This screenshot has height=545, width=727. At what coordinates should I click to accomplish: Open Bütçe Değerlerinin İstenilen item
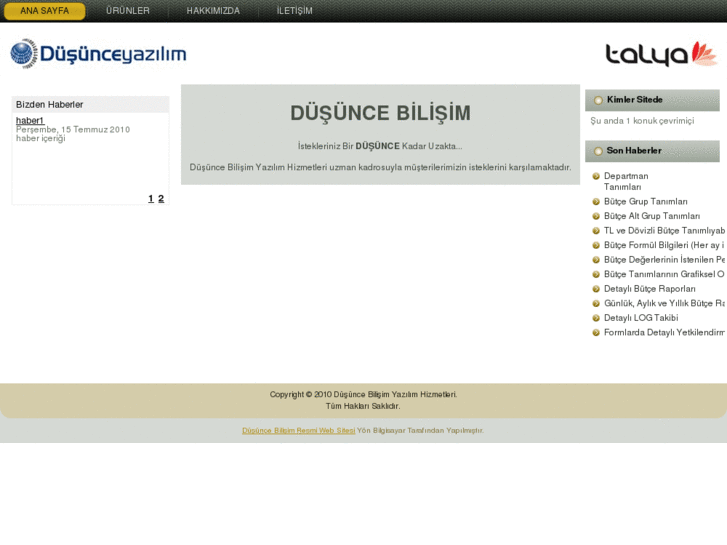[664, 259]
